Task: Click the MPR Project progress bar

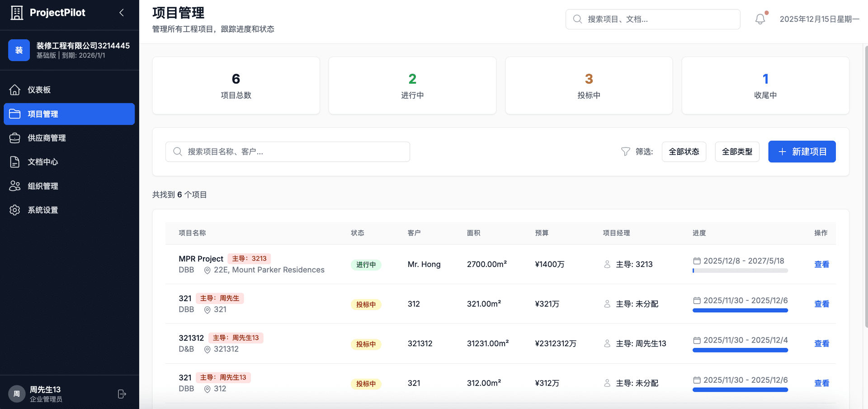Action: tap(740, 271)
